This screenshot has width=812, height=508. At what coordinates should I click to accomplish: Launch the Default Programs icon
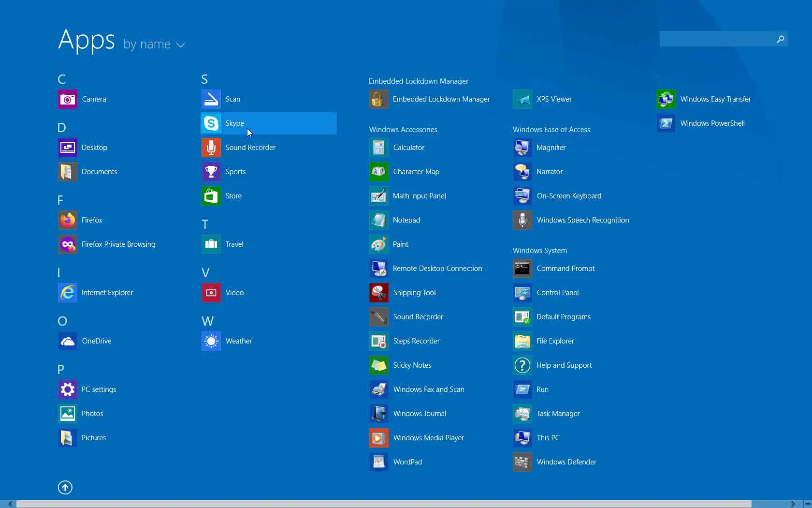(x=522, y=317)
